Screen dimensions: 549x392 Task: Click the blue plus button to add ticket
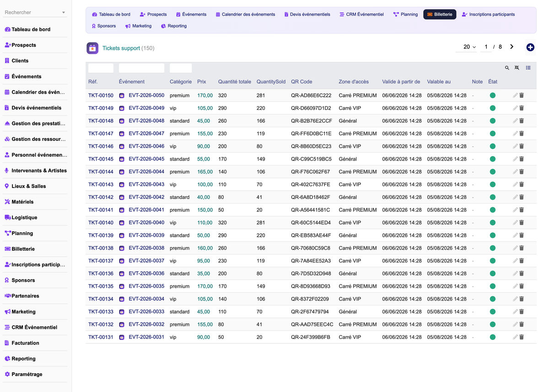[531, 47]
